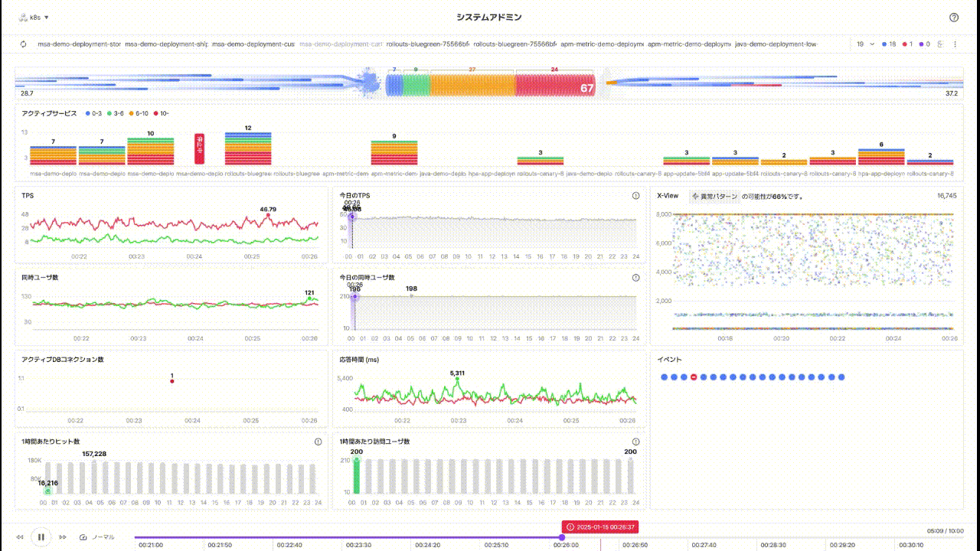Select the java-demo-deployment-low agent tab
The width and height of the screenshot is (980, 551).
[x=776, y=44]
